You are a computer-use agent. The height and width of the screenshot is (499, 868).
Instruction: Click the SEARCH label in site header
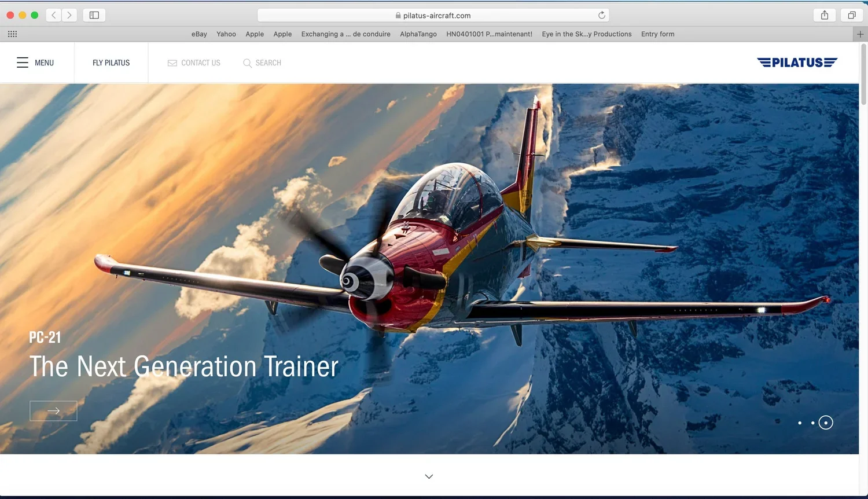269,63
